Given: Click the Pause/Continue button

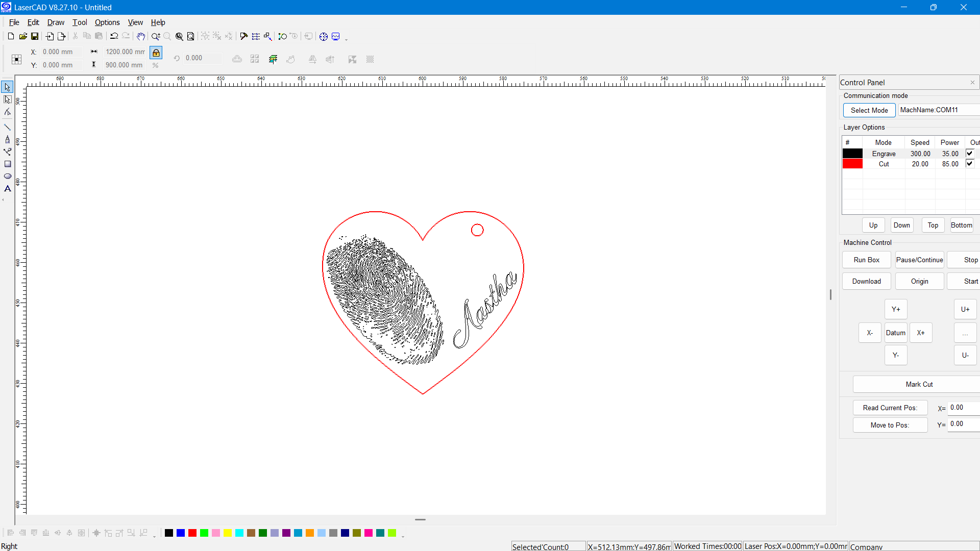Looking at the screenshot, I should [920, 260].
